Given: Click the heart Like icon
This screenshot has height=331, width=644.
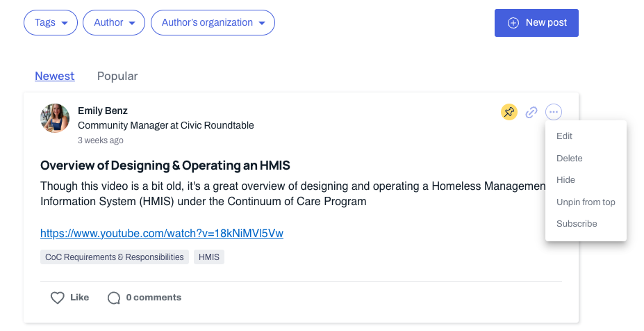Looking at the screenshot, I should click(58, 298).
